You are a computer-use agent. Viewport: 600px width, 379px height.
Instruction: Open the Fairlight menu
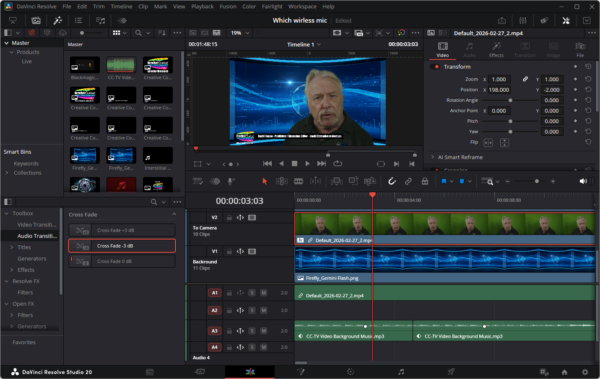[272, 7]
